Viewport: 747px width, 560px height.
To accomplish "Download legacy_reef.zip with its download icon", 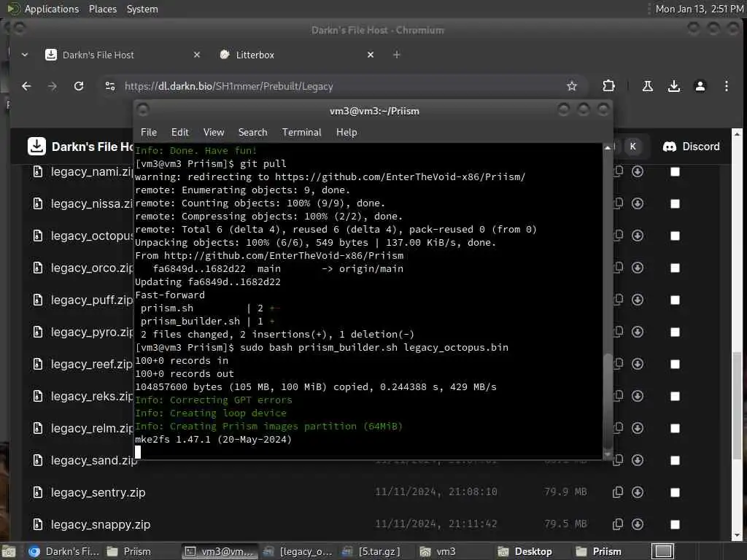I will click(x=638, y=364).
